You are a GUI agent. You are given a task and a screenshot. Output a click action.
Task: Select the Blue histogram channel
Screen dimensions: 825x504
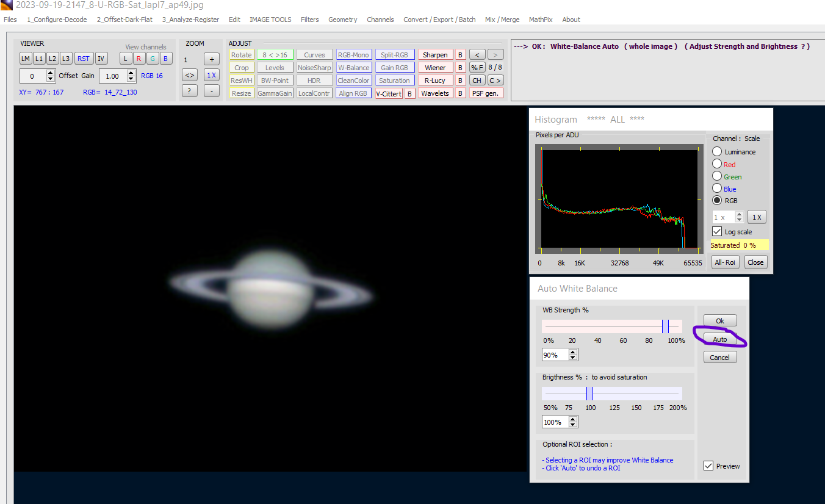click(x=717, y=189)
